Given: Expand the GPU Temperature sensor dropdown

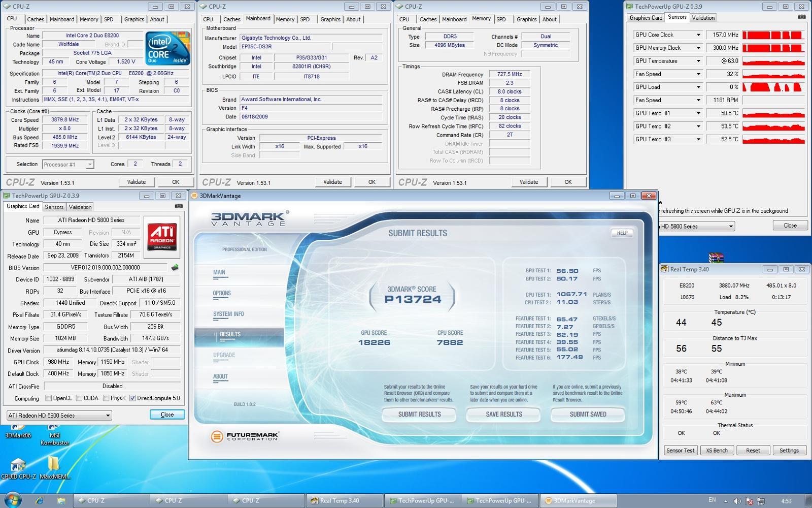Looking at the screenshot, I should point(698,61).
